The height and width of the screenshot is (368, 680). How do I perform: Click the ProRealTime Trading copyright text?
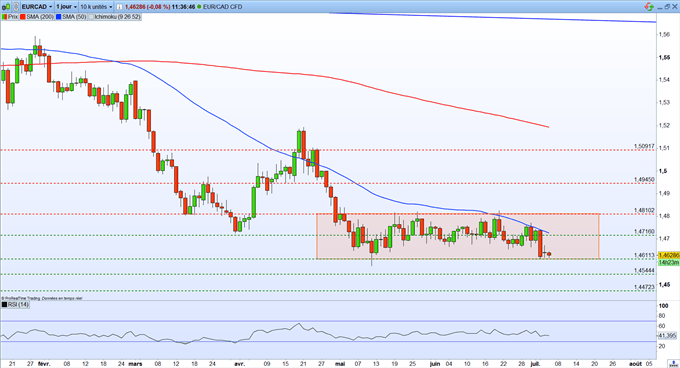tap(42, 298)
